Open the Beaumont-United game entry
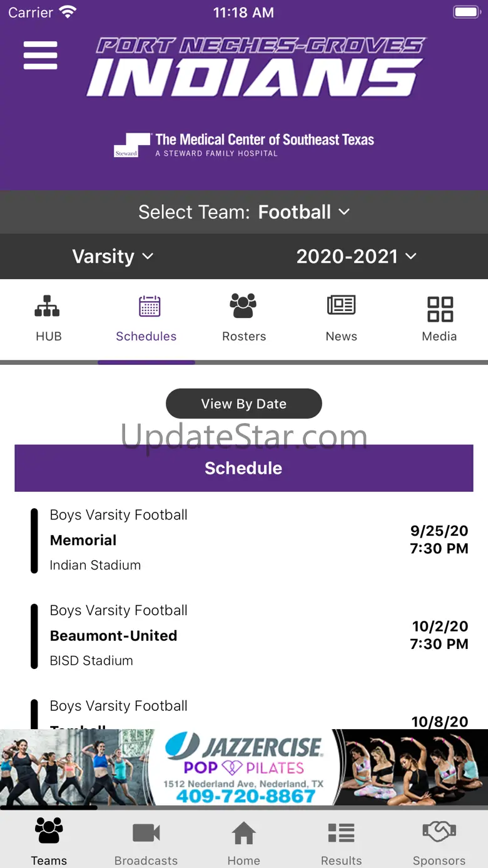 [x=243, y=635]
